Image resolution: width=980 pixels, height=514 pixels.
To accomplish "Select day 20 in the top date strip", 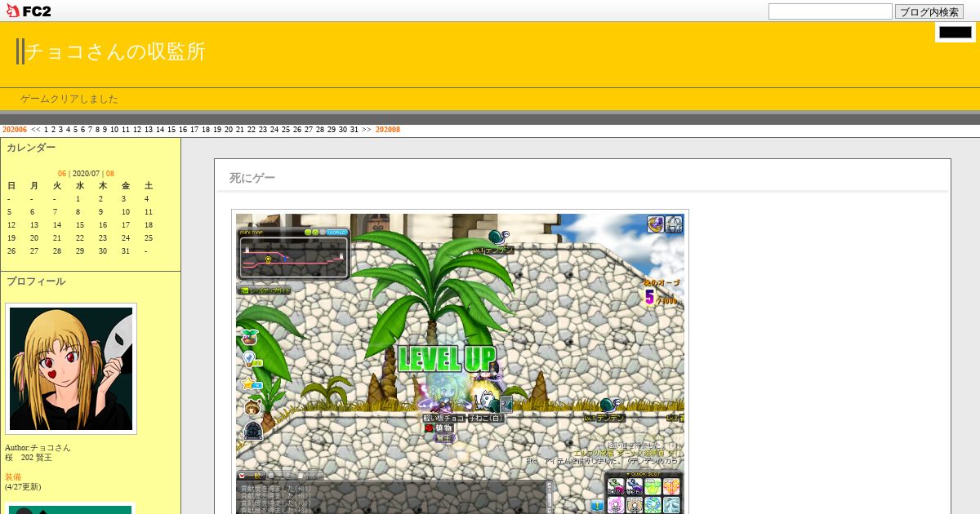I will coord(229,130).
